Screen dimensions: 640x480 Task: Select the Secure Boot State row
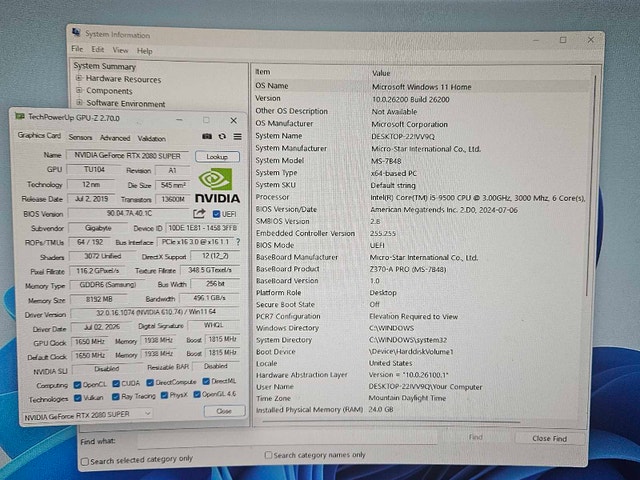(422, 304)
